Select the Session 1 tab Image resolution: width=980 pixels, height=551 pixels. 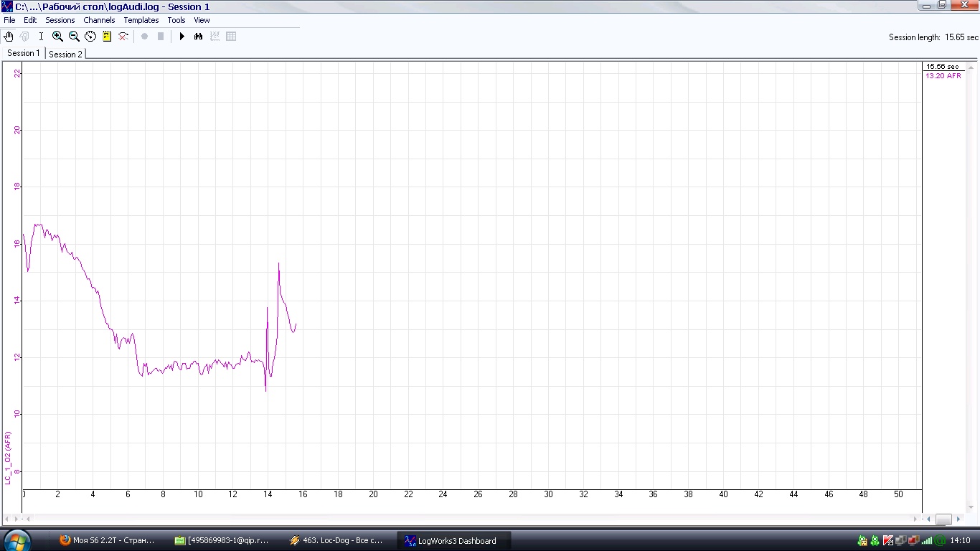click(23, 53)
